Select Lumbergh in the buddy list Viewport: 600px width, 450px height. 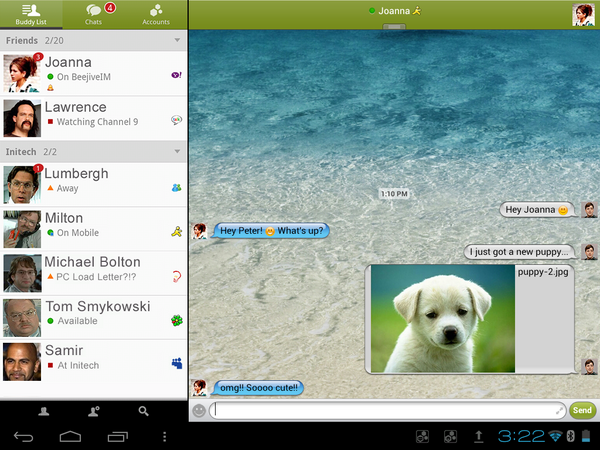point(93,185)
